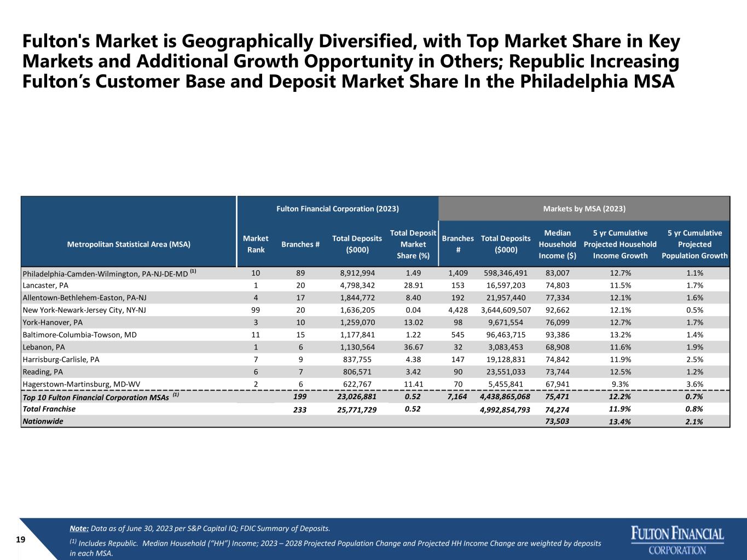Click the 'Metropolitan Statistical Area (MSA)' column header

click(129, 244)
